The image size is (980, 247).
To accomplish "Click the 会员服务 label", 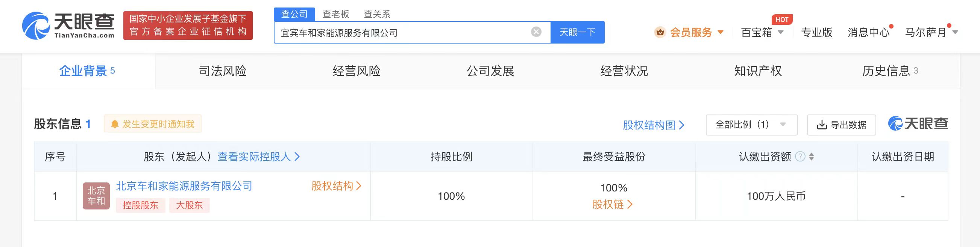I will coord(691,32).
